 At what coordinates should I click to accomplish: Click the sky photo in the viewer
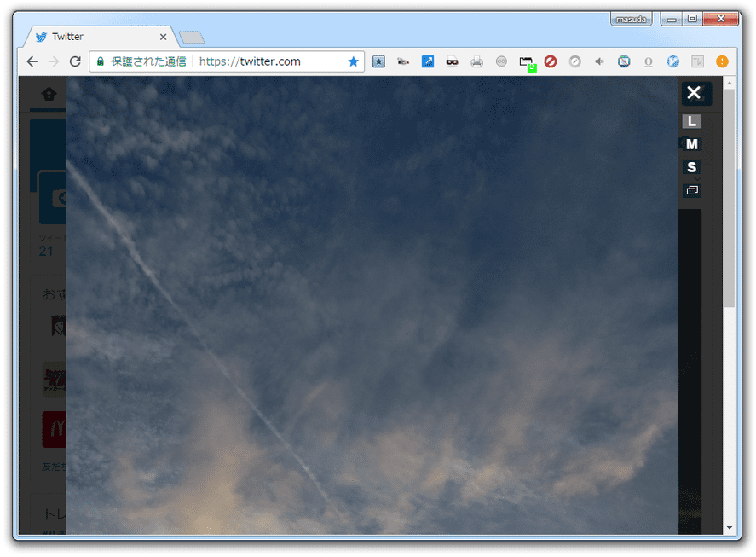pyautogui.click(x=372, y=307)
